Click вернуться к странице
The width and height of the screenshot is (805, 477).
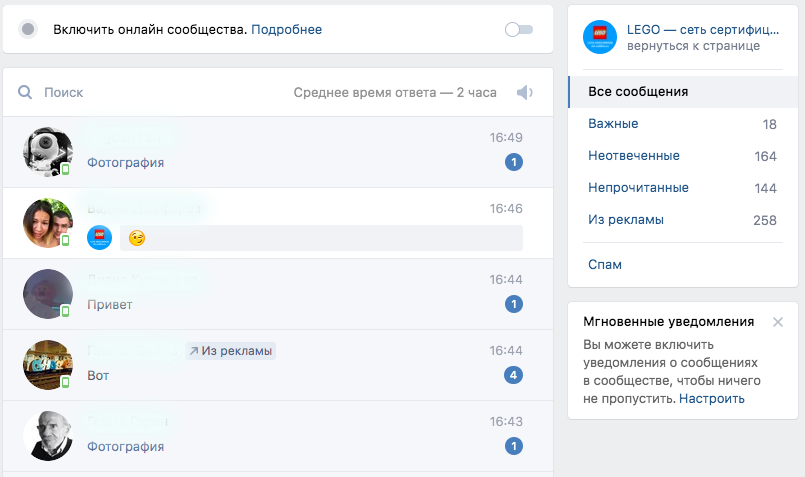[693, 46]
